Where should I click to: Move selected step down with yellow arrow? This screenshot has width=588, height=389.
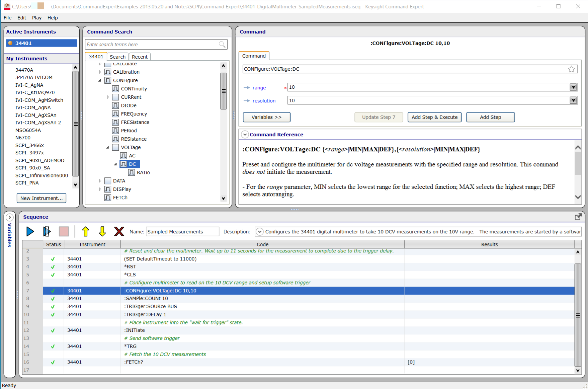(102, 231)
